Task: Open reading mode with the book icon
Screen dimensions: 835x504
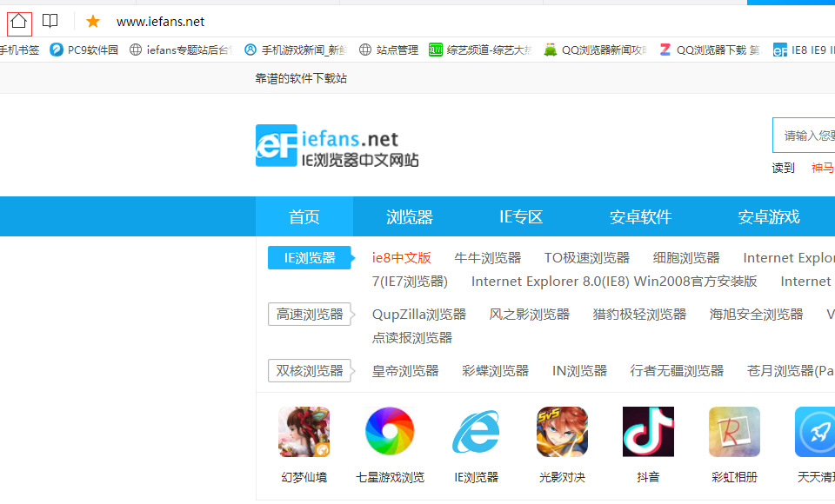Action: (50, 21)
